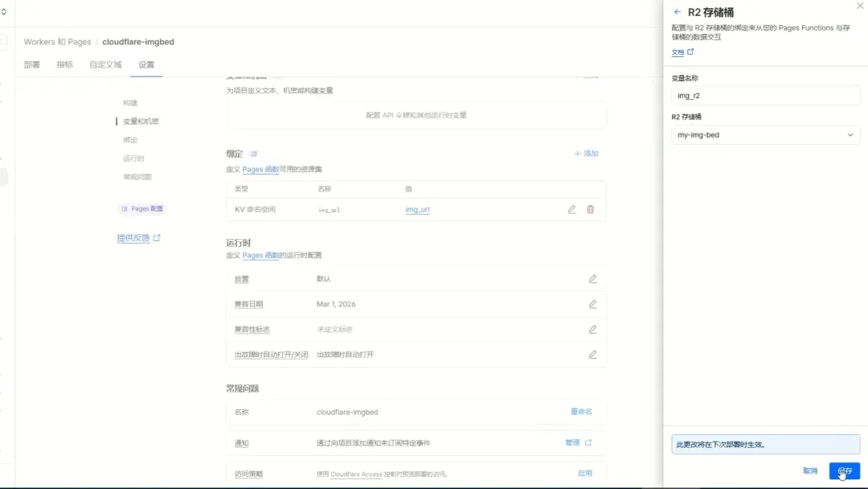Open the 自定义域 tab

(107, 64)
